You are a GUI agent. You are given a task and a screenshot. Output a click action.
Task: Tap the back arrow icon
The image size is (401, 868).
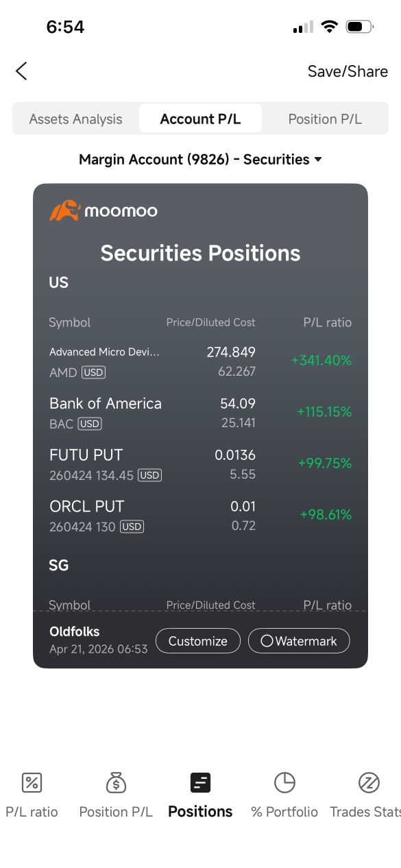pos(21,71)
